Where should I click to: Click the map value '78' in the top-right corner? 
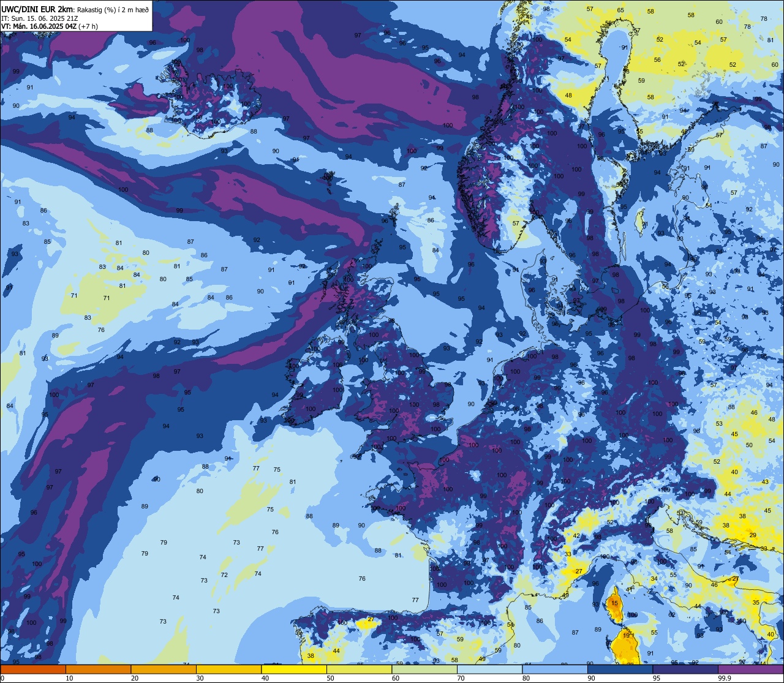click(x=764, y=19)
